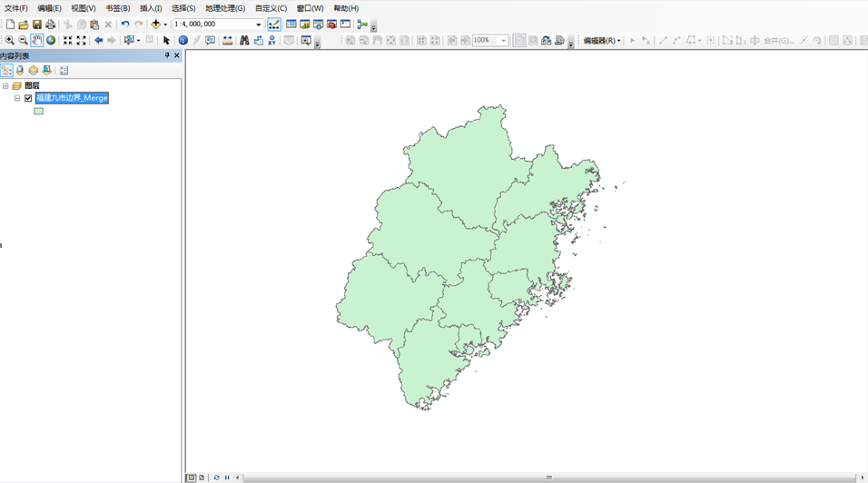Open Table of Contents options button
The height and width of the screenshot is (483, 868).
[x=64, y=70]
